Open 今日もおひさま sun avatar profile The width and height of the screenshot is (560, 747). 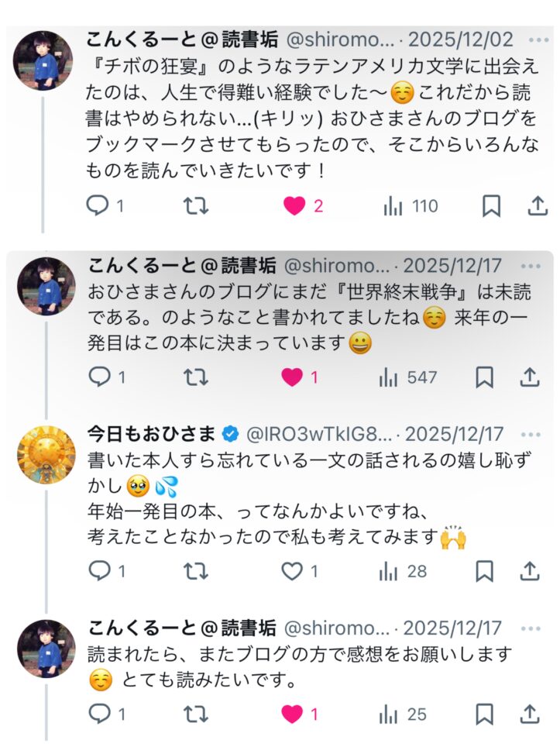[x=46, y=455]
